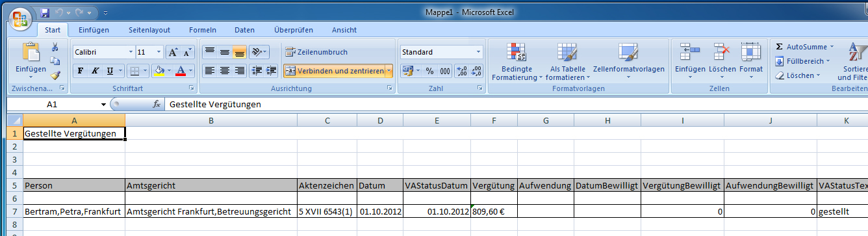Apply the red font color A
Viewport: 868px width, 236px height.
coord(181,71)
